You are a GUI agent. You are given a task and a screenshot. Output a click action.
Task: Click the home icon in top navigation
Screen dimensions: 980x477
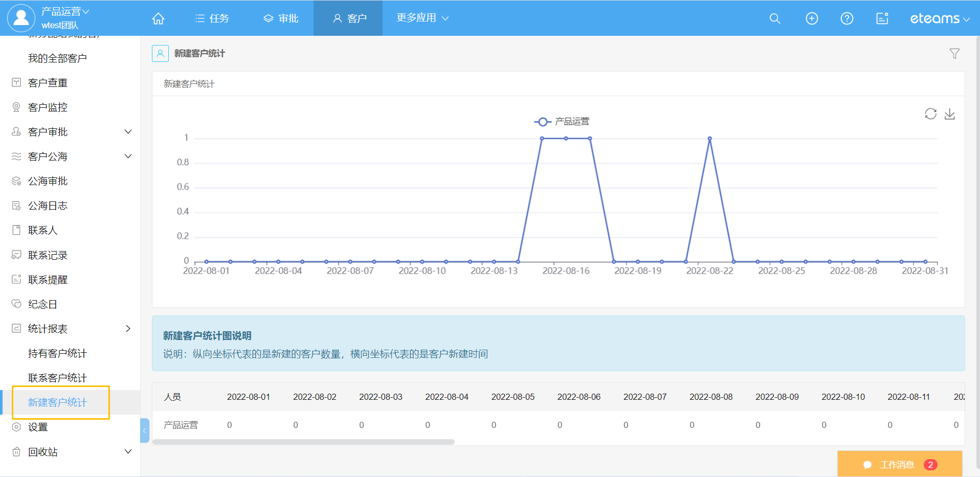158,19
